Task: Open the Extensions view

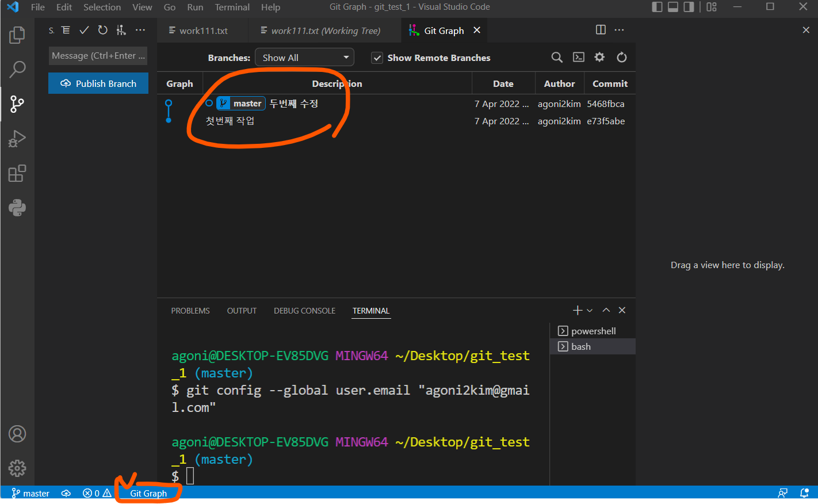Action: click(x=17, y=173)
